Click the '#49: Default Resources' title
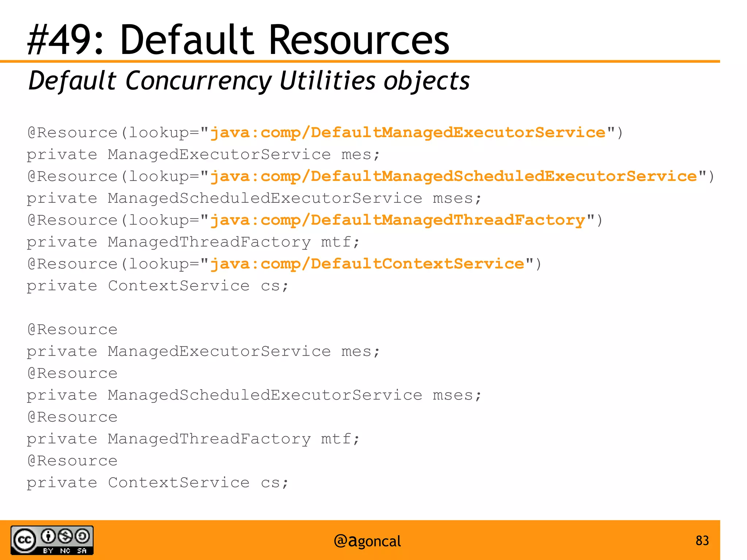 (238, 39)
